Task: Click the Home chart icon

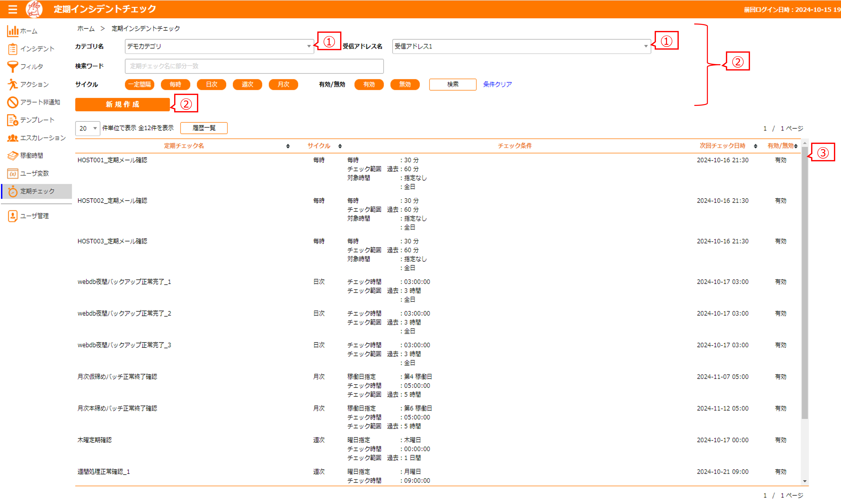Action: tap(13, 31)
